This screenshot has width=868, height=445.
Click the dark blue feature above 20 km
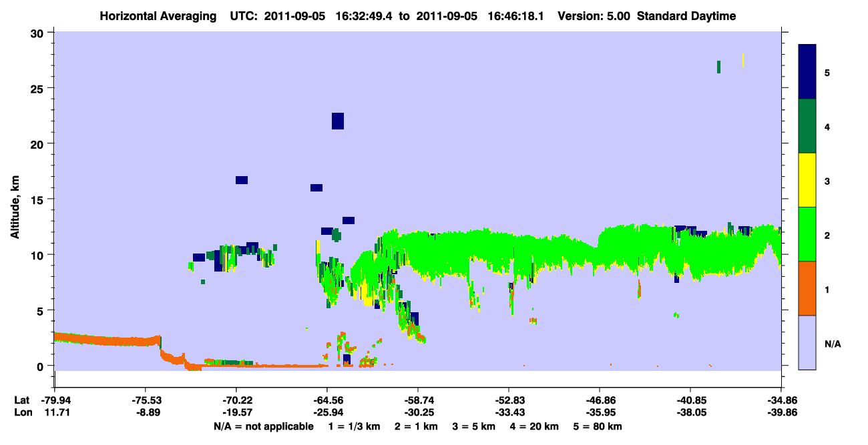[x=338, y=121]
